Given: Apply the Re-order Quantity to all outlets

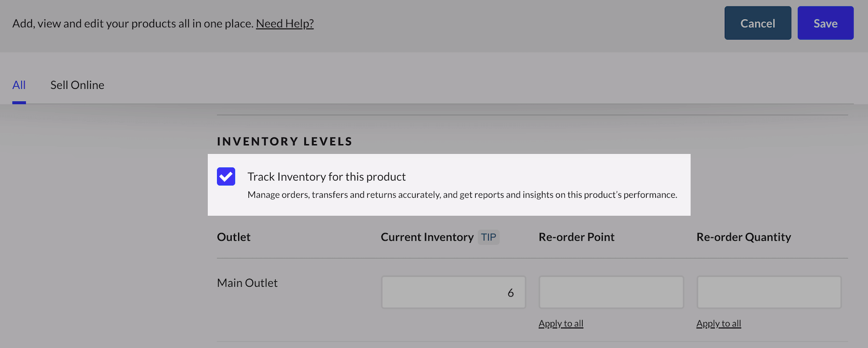Looking at the screenshot, I should (x=719, y=324).
